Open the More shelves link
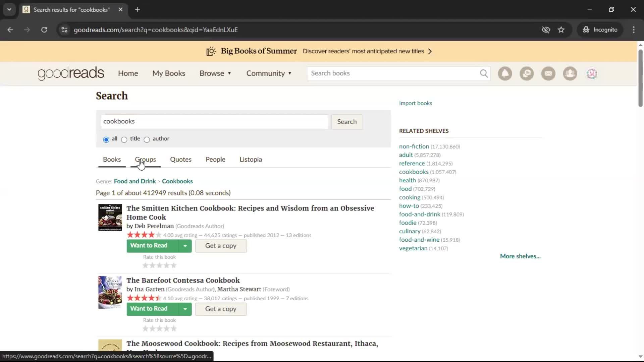Viewport: 644px width, 362px height. (x=520, y=256)
